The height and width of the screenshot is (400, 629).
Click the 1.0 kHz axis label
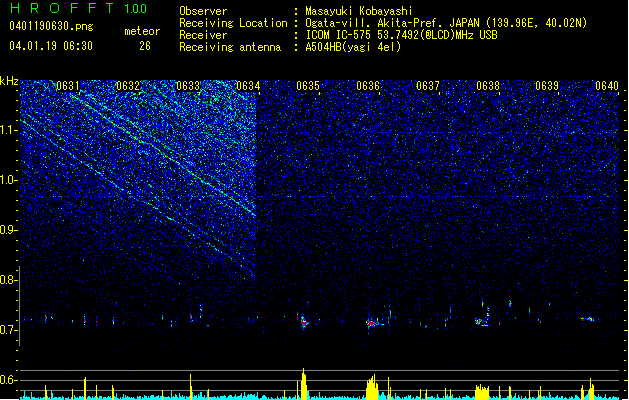coord(9,180)
